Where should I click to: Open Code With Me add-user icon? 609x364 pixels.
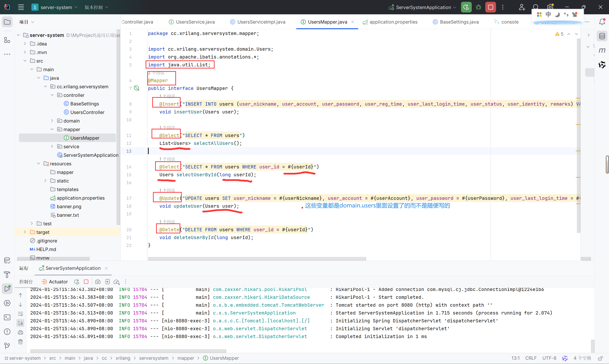coord(522,7)
